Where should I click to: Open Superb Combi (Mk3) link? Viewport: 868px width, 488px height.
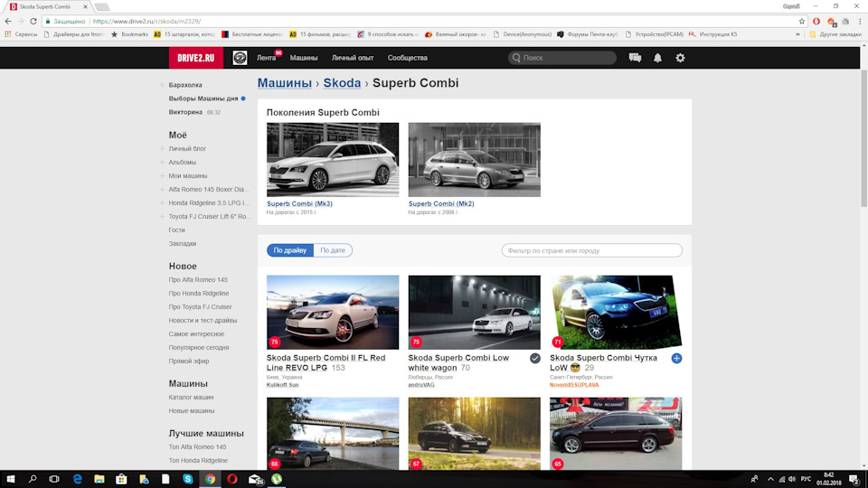pyautogui.click(x=299, y=203)
